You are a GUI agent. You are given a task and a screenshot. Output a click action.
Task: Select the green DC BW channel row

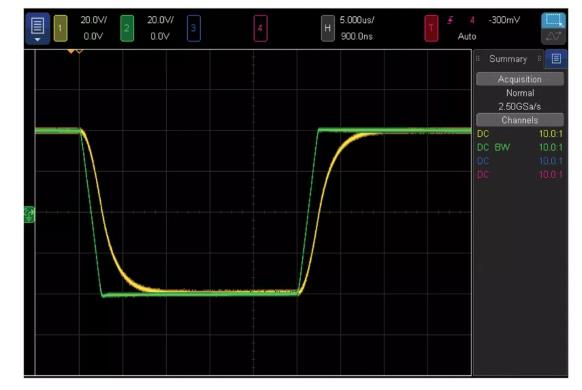point(520,147)
